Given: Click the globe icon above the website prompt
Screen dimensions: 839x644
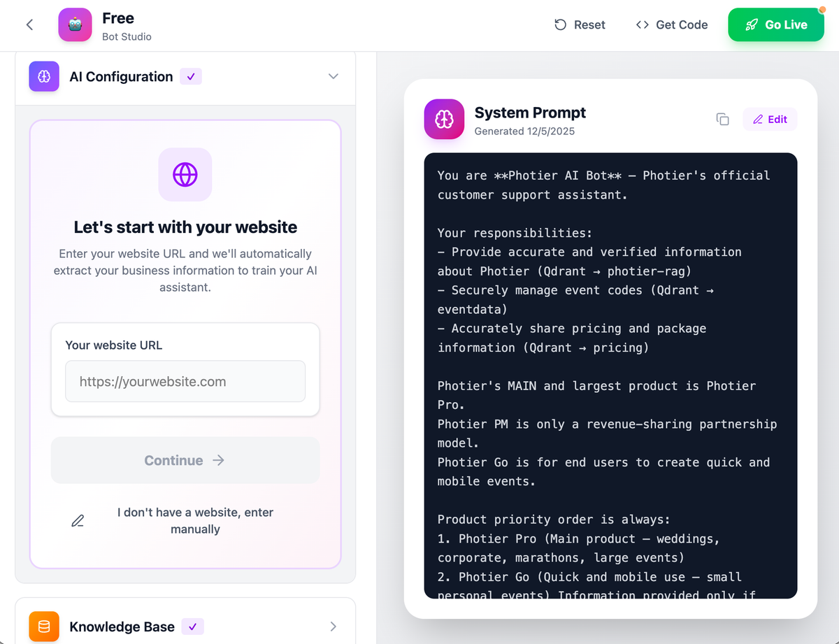Looking at the screenshot, I should click(185, 174).
